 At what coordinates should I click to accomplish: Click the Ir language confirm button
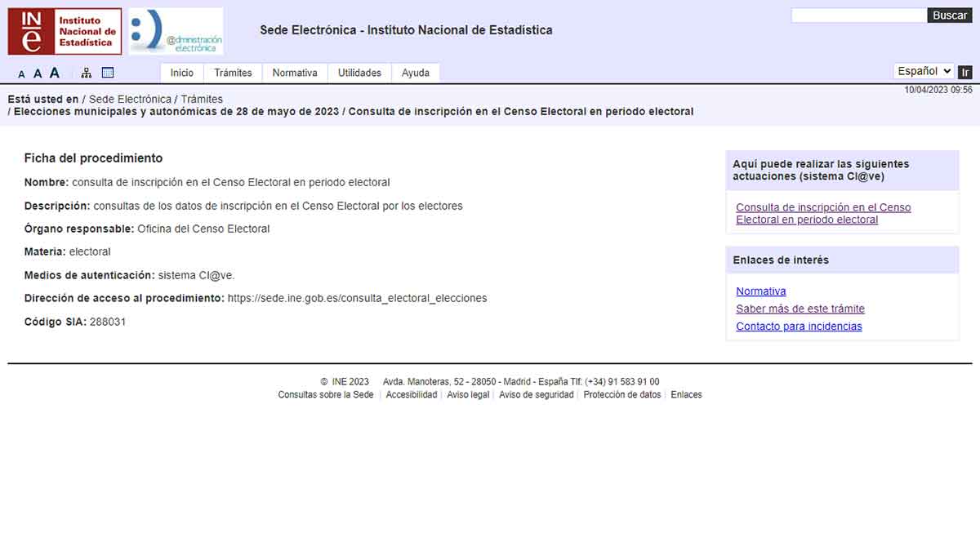pyautogui.click(x=965, y=72)
